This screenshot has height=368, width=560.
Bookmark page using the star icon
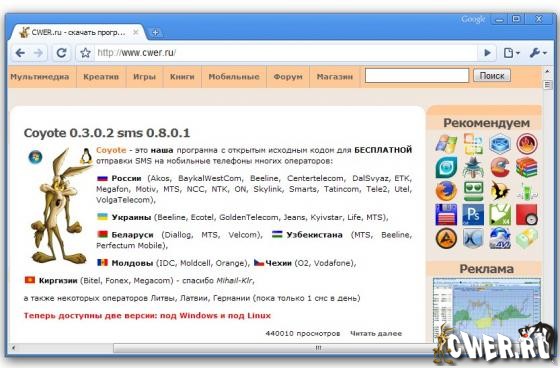85,53
